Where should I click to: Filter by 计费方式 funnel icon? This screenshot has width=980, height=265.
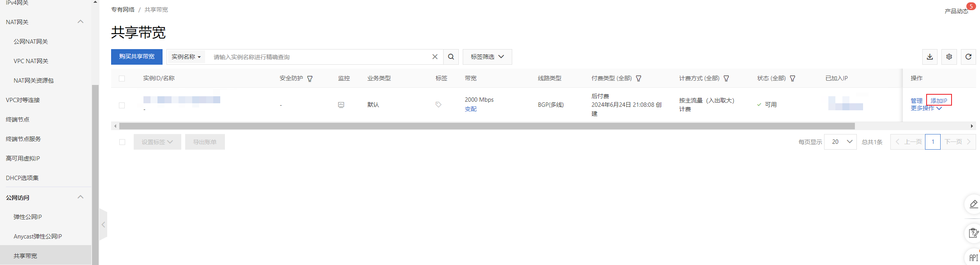tap(726, 79)
